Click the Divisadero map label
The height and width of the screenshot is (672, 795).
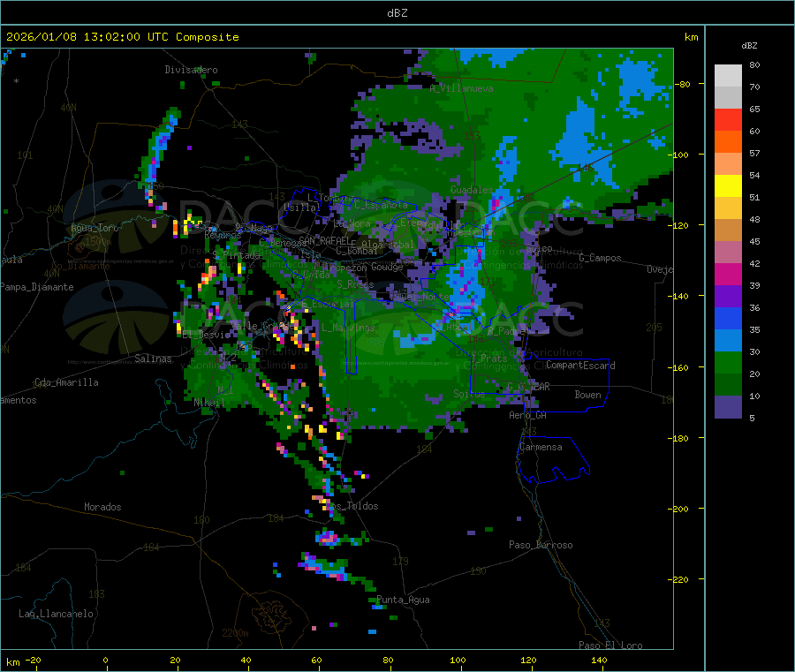(191, 70)
